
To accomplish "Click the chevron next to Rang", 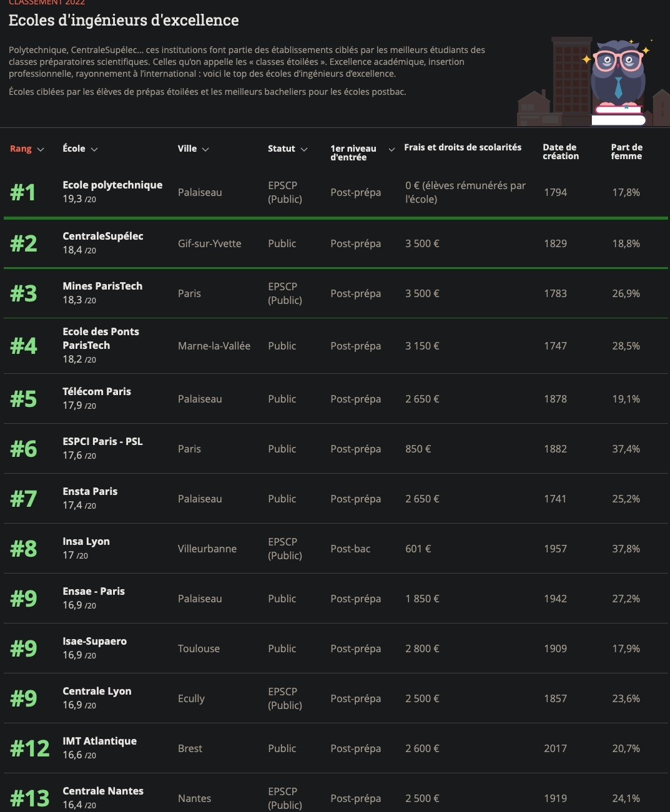I will [x=41, y=150].
